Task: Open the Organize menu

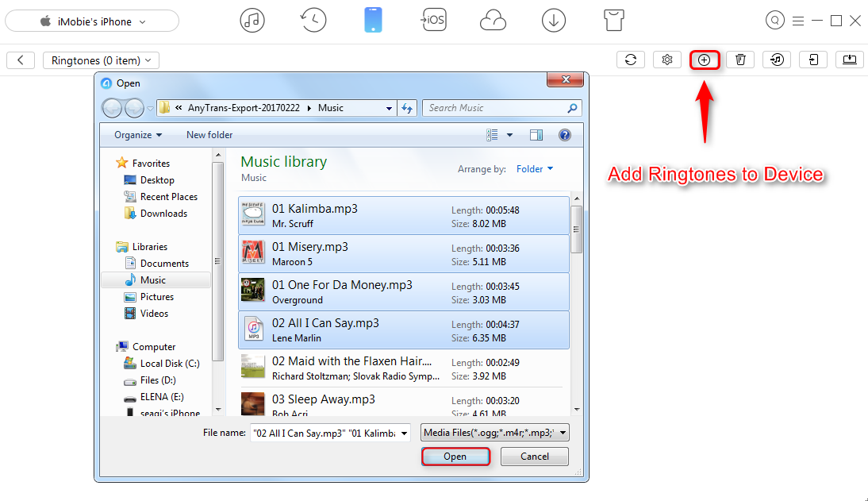Action: pos(138,135)
